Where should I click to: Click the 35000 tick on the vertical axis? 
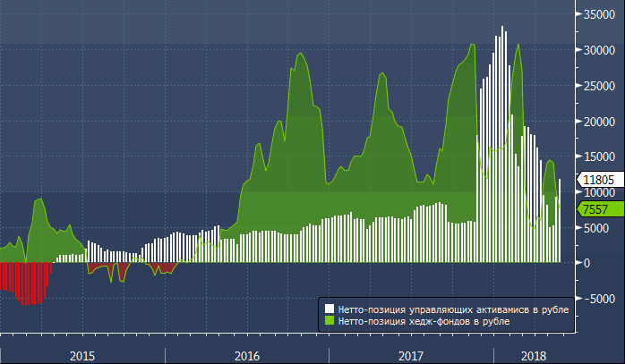pyautogui.click(x=599, y=15)
